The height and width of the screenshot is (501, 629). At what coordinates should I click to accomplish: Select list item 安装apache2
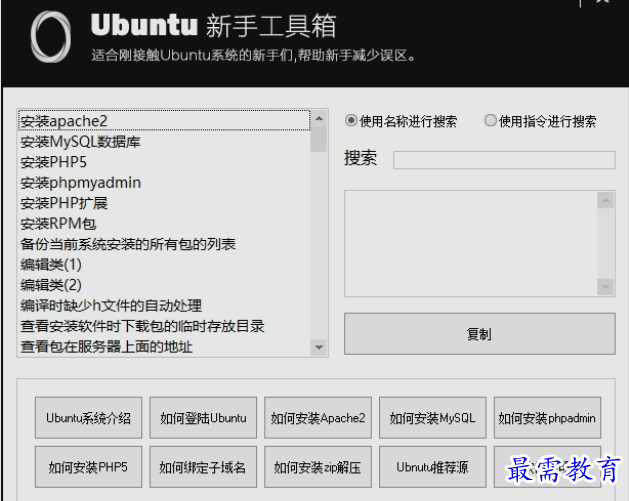(164, 121)
